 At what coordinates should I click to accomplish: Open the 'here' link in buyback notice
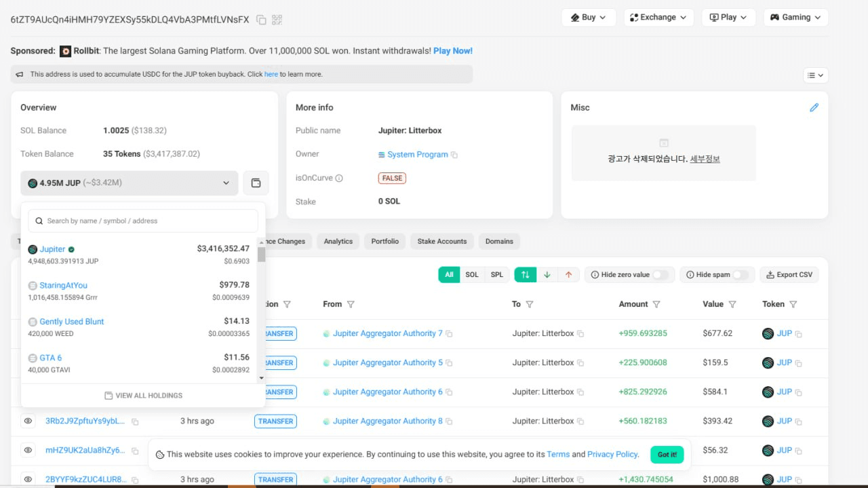click(271, 74)
